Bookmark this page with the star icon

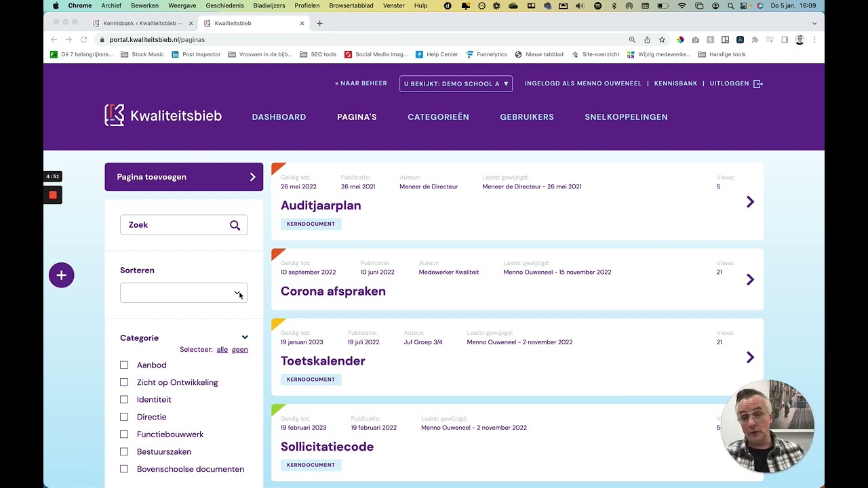662,40
